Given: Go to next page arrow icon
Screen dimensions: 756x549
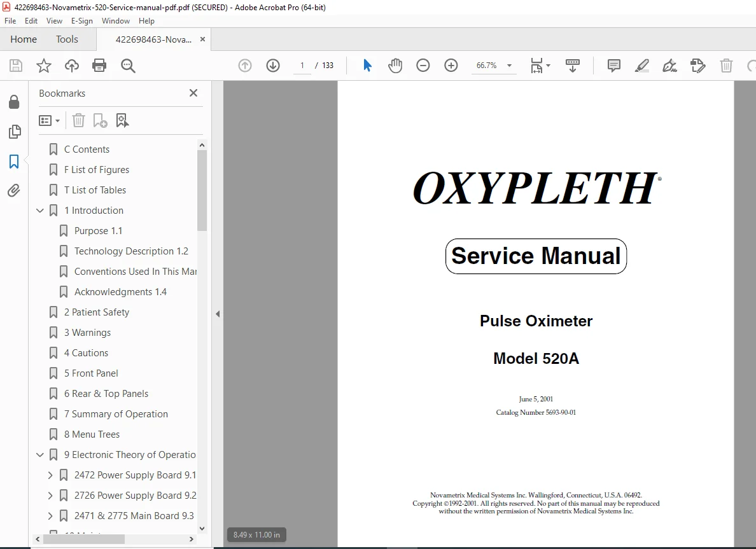Looking at the screenshot, I should [x=273, y=66].
